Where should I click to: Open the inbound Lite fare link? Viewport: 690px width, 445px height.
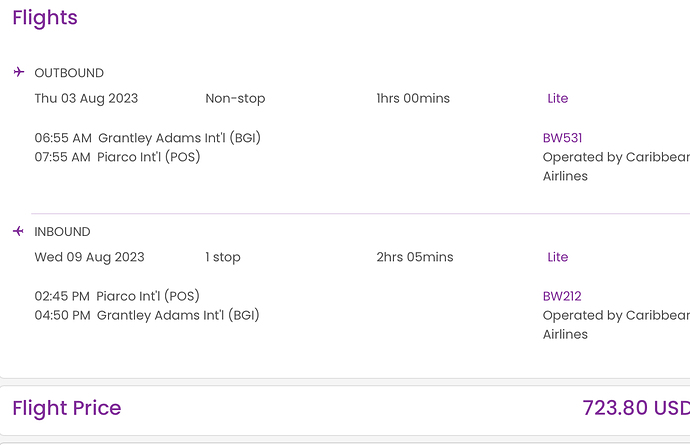pos(558,257)
